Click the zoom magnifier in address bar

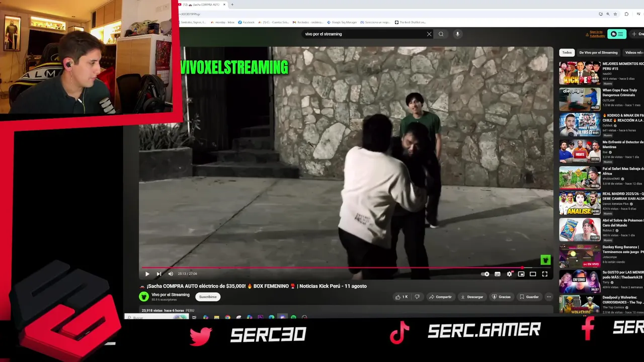point(608,14)
